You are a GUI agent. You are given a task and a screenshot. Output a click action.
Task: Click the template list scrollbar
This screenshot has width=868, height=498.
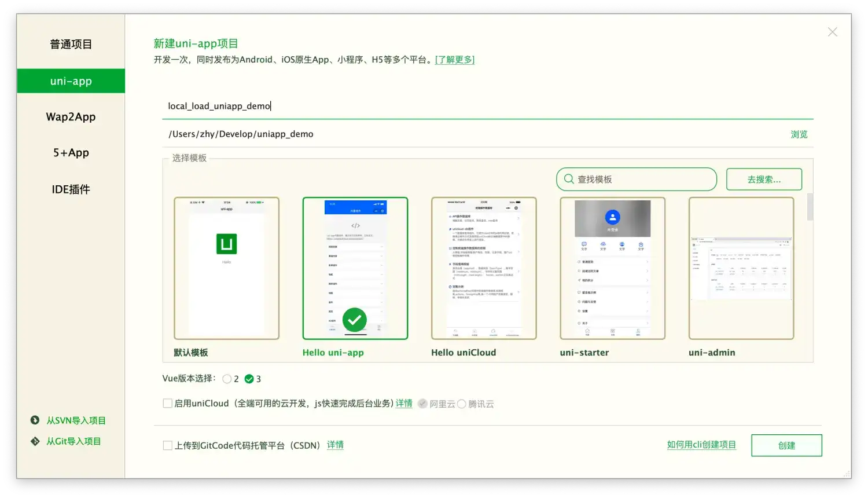810,207
